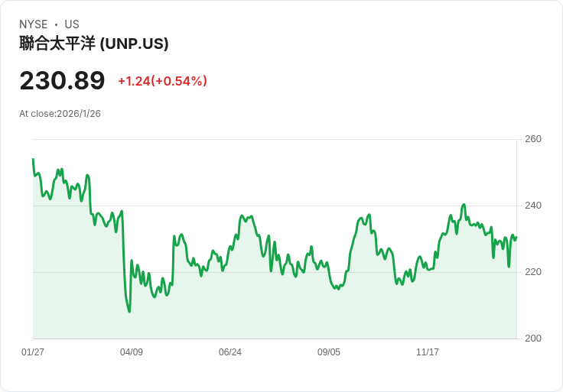
Task: Click the 200 y-axis label
Action: pos(533,339)
